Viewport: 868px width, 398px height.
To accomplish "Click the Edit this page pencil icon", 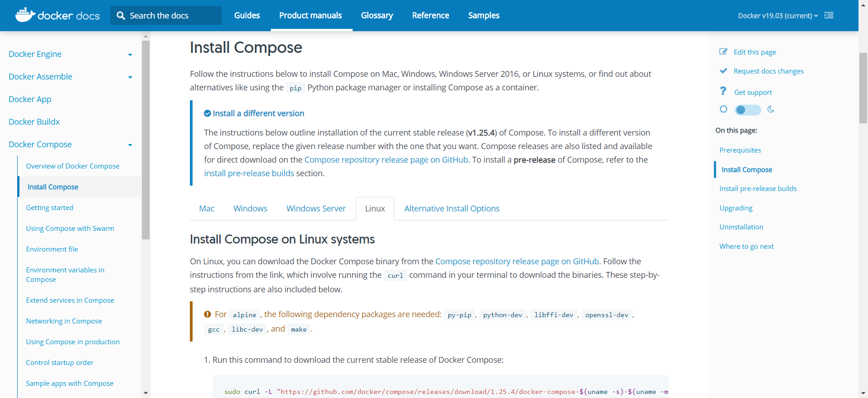I will (723, 52).
